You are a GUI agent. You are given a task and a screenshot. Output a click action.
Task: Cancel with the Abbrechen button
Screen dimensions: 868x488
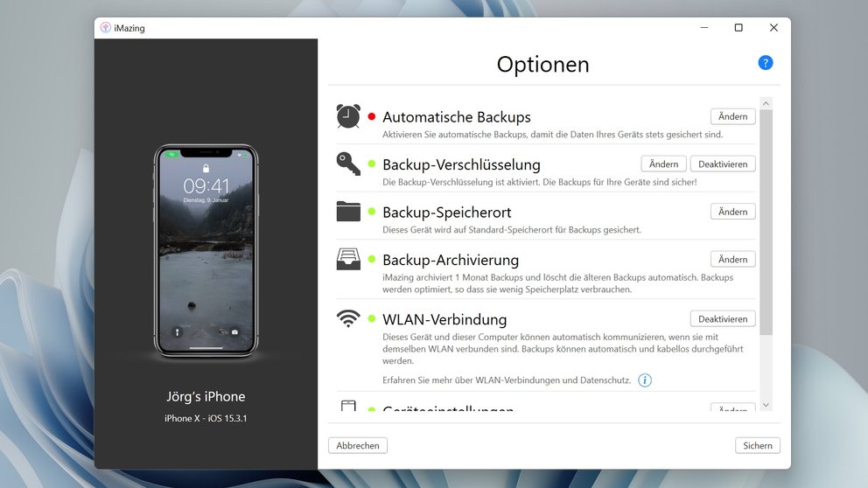pyautogui.click(x=358, y=445)
